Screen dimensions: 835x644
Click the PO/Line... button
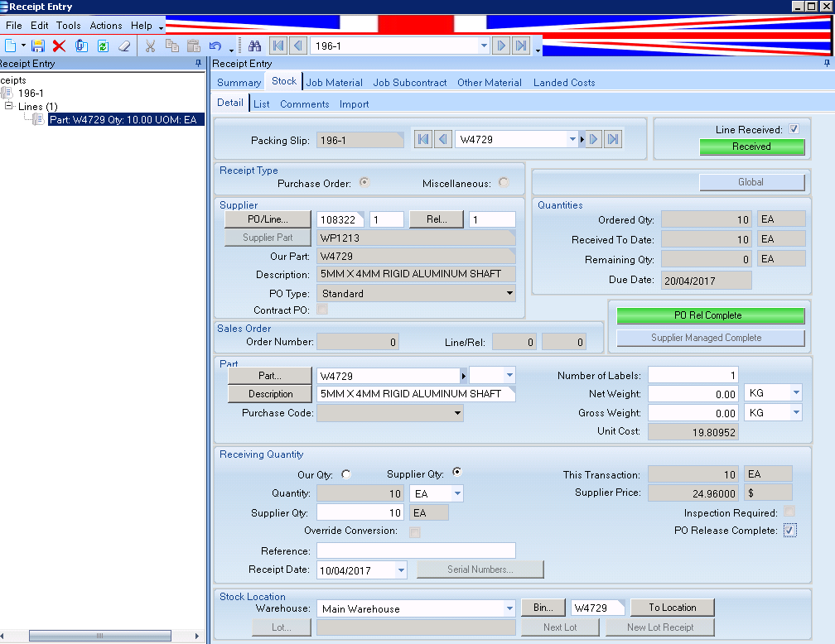(268, 219)
